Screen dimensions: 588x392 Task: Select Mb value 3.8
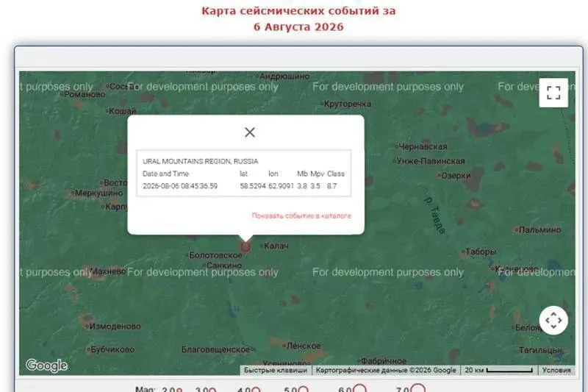pos(302,185)
